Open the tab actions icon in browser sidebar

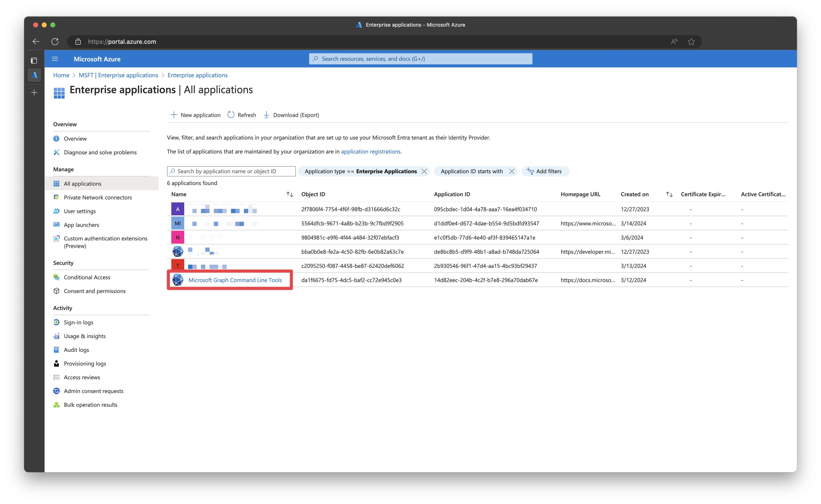[34, 60]
